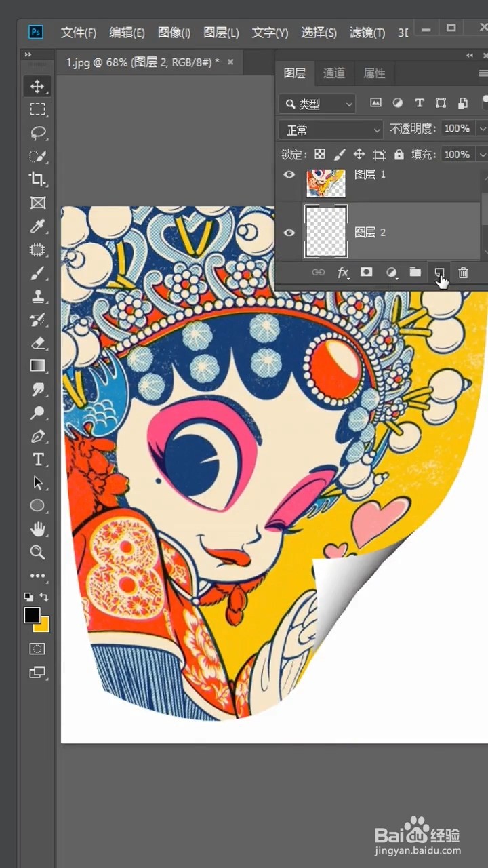Select the Rectangular Marquee tool

click(37, 109)
